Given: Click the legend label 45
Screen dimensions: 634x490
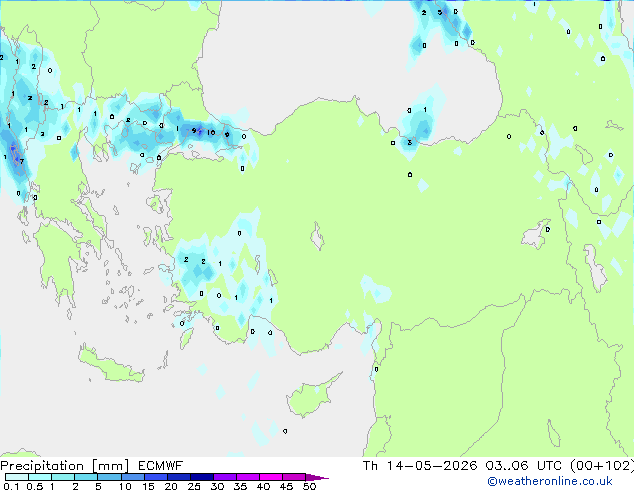Looking at the screenshot, I should click(286, 486).
